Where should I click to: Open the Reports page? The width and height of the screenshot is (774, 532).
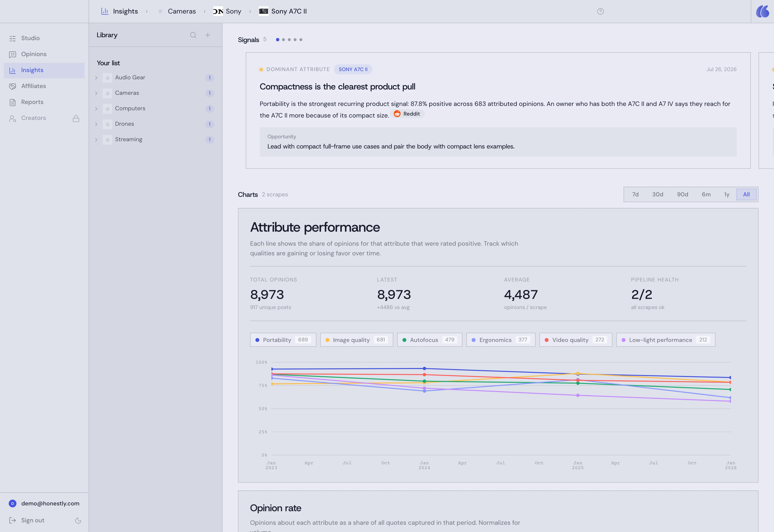(x=44, y=102)
